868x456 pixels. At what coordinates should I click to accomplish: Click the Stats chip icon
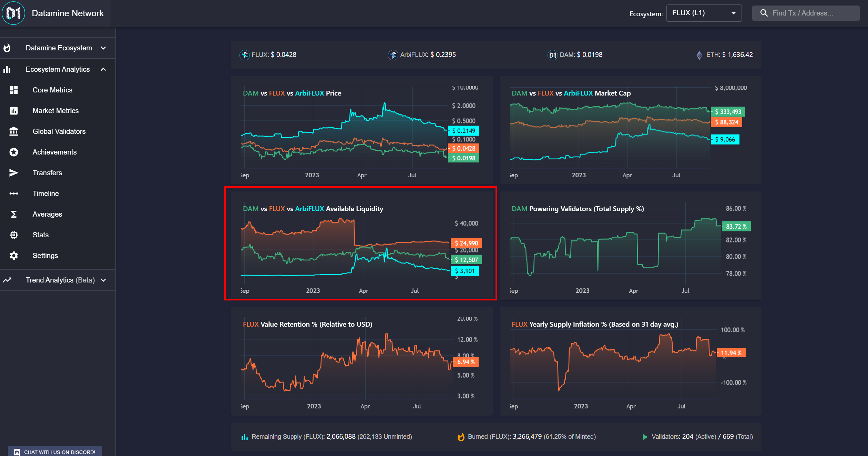point(14,235)
